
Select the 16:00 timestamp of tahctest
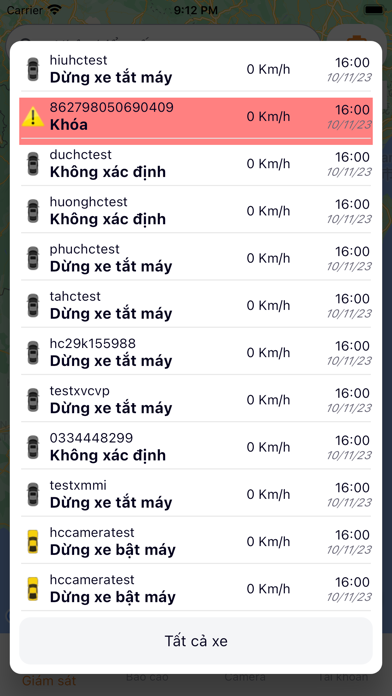click(352, 299)
